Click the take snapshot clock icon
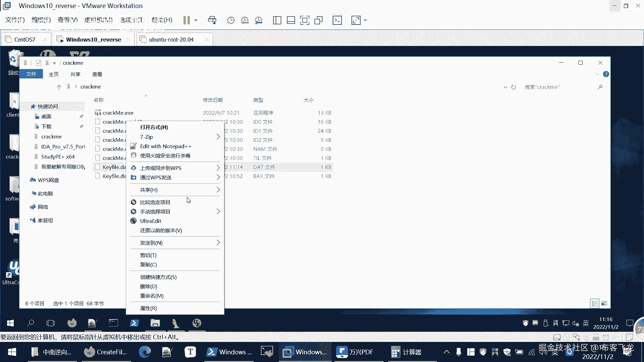Viewport: 644px width, 362px height. tap(230, 20)
